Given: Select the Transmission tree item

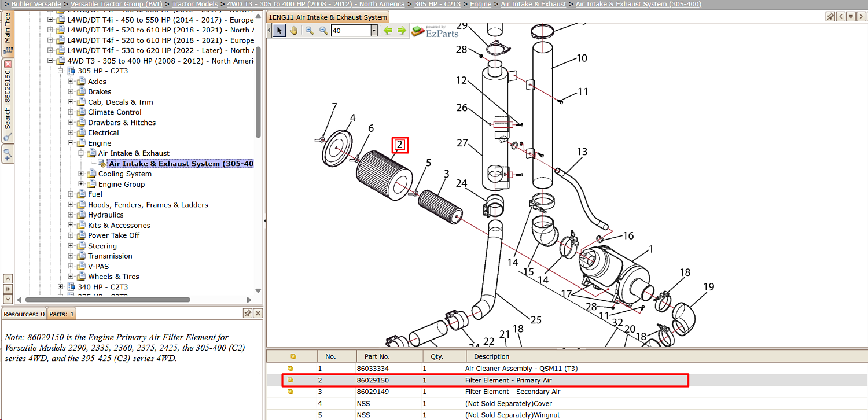Looking at the screenshot, I should 110,256.
